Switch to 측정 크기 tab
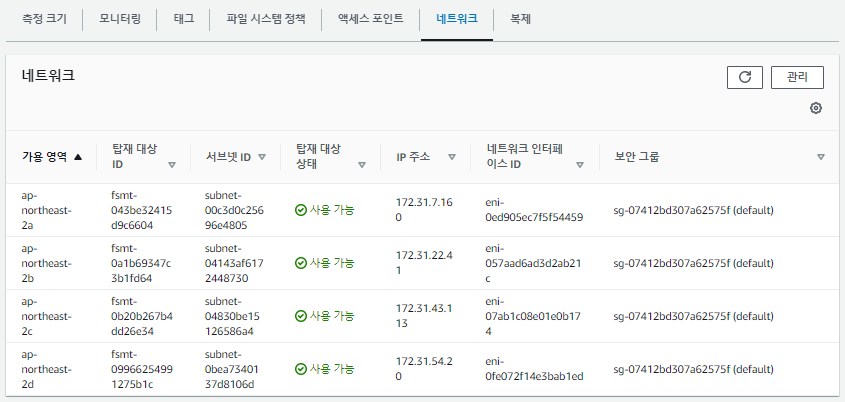The image size is (845, 402). (44, 19)
